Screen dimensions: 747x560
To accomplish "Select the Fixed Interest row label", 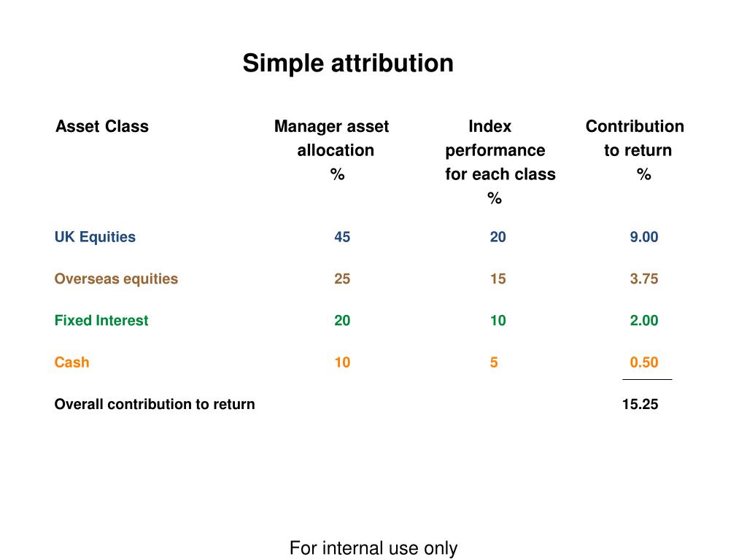I will point(101,321).
